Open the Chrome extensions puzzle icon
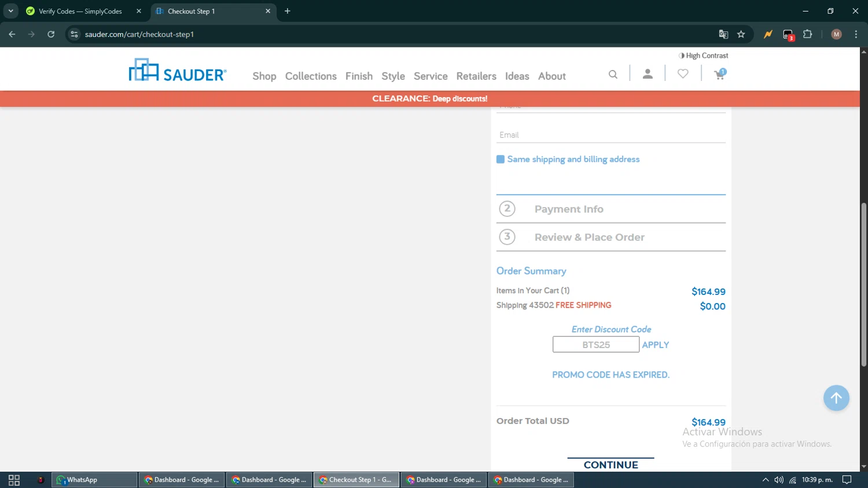This screenshot has width=868, height=488. (x=808, y=34)
